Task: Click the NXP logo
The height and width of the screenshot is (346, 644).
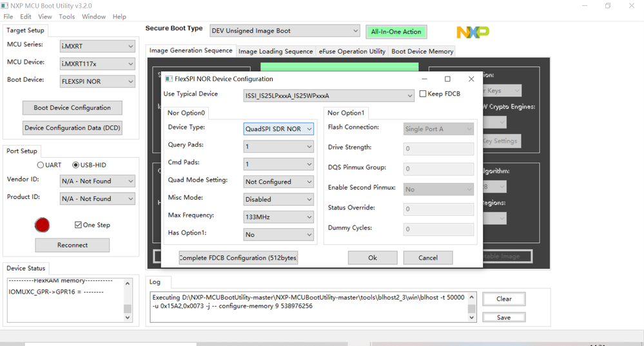Action: [473, 32]
